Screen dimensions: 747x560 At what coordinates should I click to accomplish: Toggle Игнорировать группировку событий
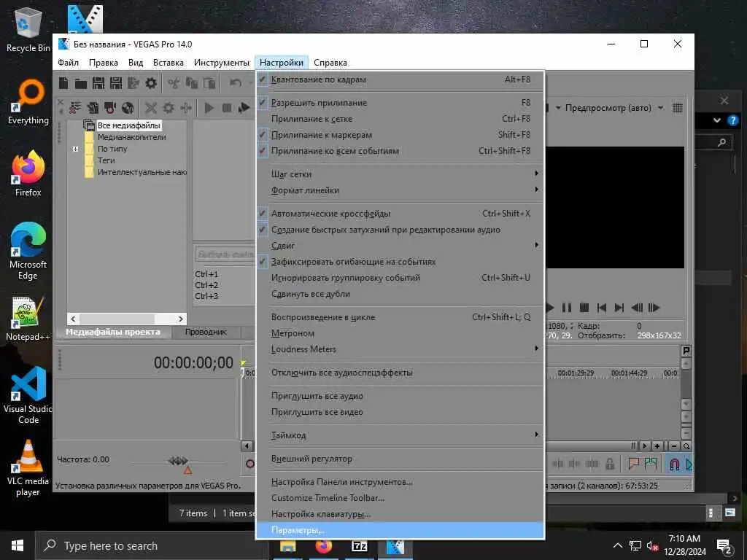400,278
